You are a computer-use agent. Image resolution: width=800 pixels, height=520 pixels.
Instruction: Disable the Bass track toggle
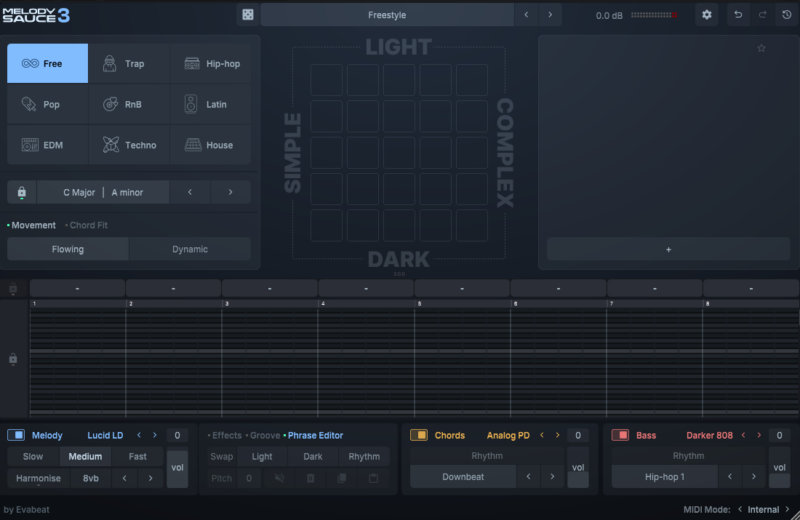point(621,435)
